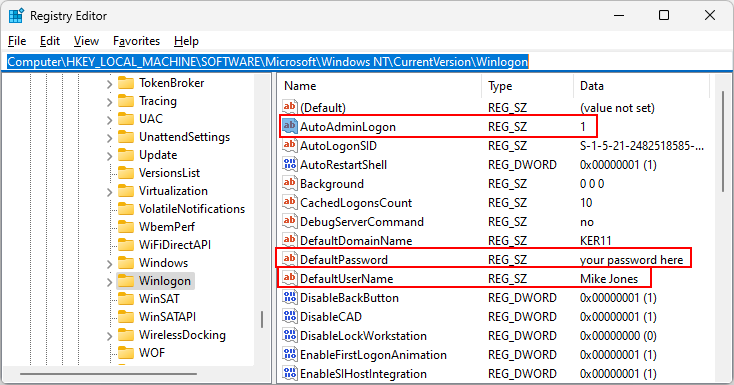
Task: Click the '0 0 0' Background data value
Action: [x=592, y=184]
